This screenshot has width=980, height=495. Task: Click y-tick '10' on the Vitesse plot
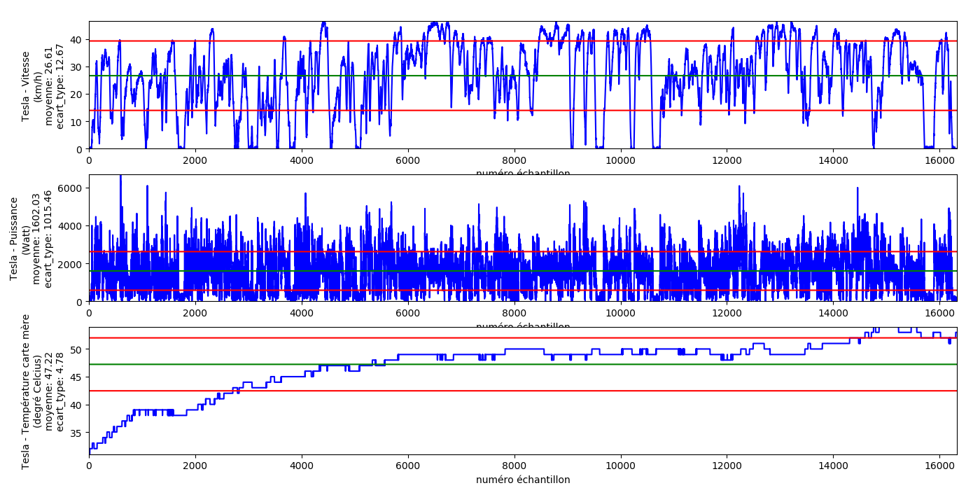tap(77, 122)
